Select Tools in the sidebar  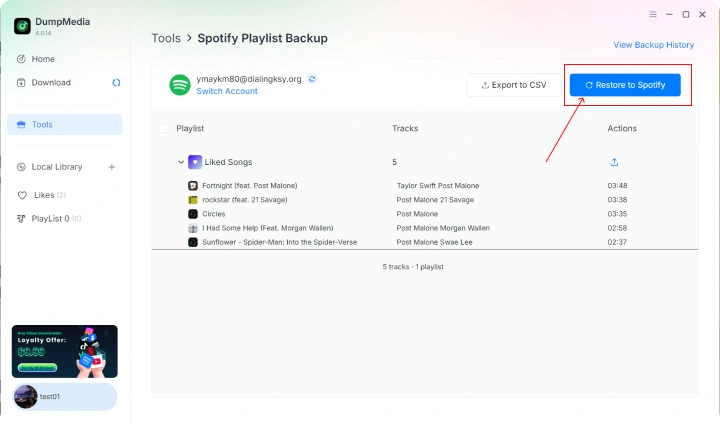[x=65, y=124]
